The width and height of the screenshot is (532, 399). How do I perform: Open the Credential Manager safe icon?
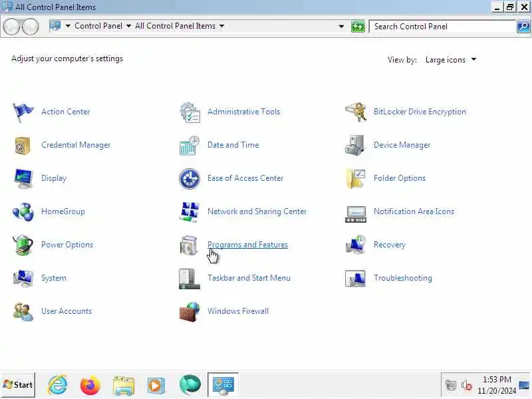tap(23, 145)
